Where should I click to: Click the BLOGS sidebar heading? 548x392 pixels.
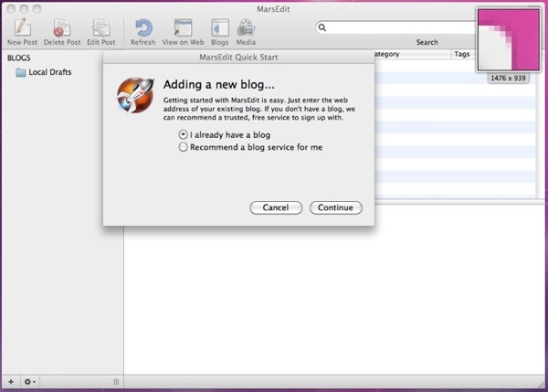[19, 58]
